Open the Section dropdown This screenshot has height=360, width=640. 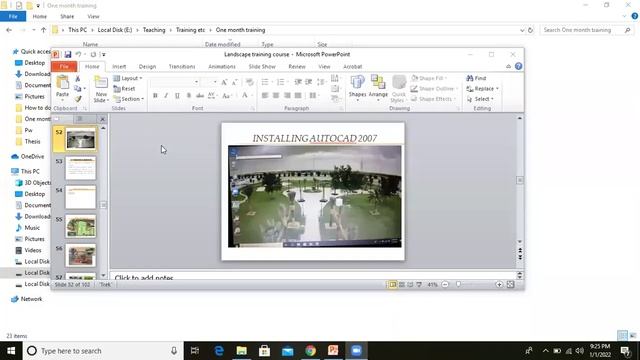click(x=129, y=99)
